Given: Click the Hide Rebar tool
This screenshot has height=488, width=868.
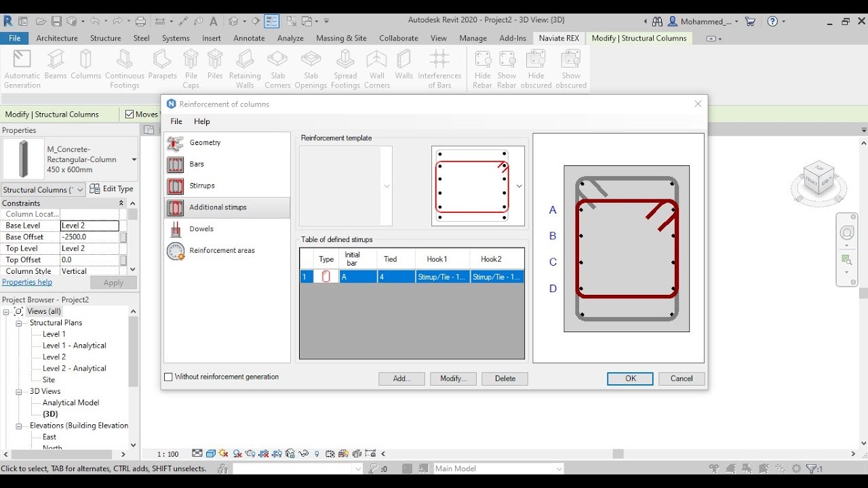Looking at the screenshot, I should pos(483,69).
